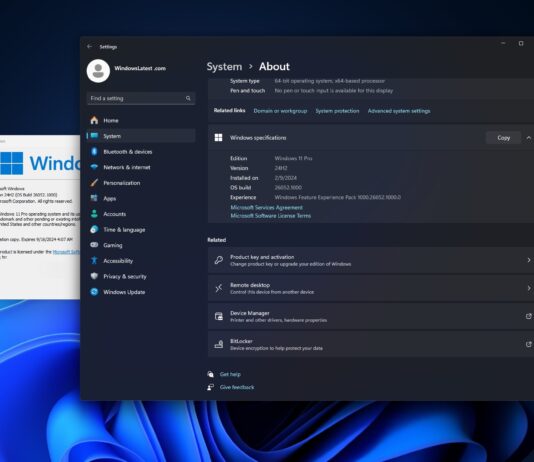Click the Accessibility figure icon

click(x=94, y=260)
